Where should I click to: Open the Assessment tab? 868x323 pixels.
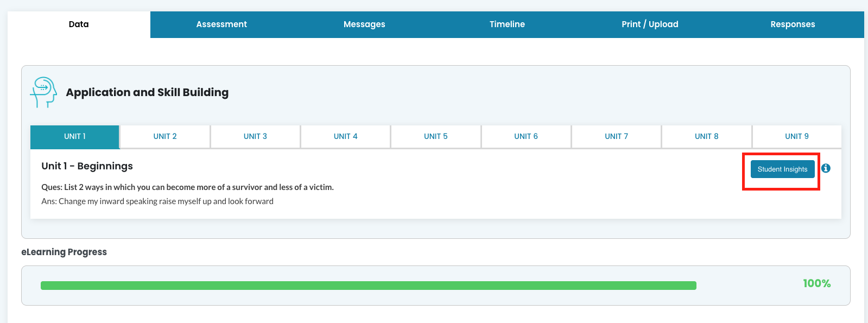click(221, 24)
